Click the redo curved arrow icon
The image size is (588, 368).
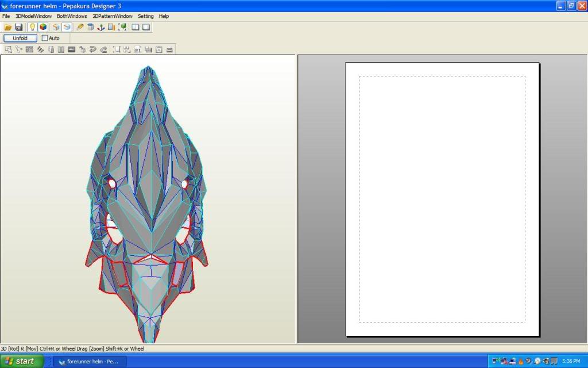pyautogui.click(x=103, y=49)
